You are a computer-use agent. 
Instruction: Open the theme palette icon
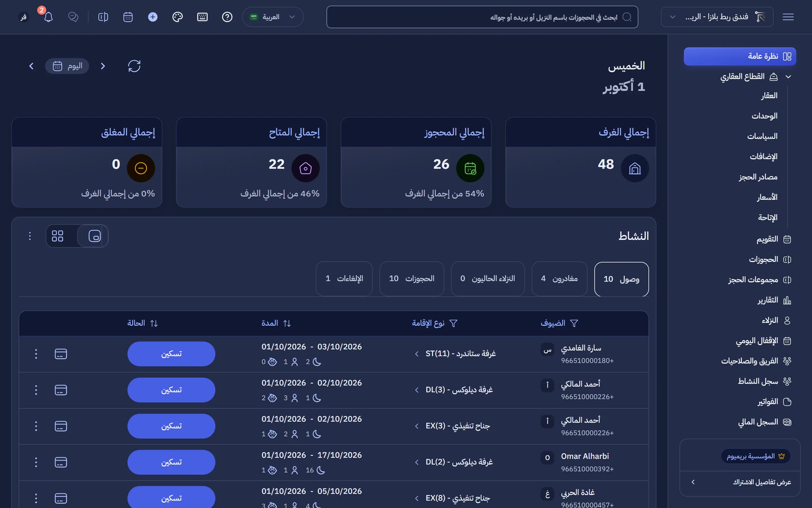click(x=178, y=17)
